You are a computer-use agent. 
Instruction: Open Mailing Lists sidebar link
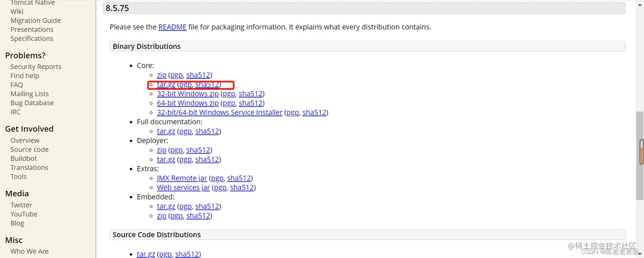click(29, 94)
